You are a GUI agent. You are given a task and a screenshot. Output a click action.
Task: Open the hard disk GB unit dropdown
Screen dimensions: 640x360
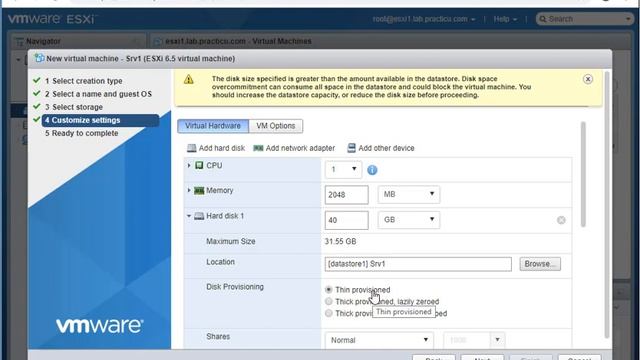(409, 220)
